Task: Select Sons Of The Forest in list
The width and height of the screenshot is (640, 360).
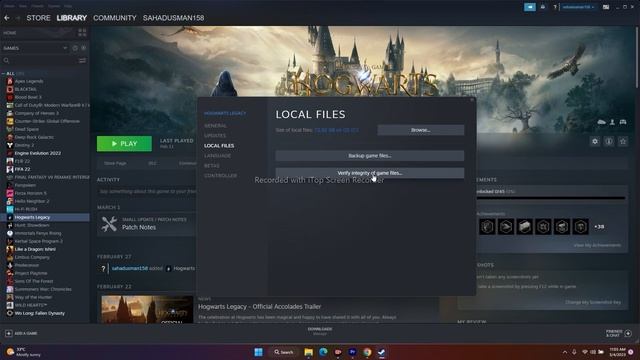Action: pos(34,281)
